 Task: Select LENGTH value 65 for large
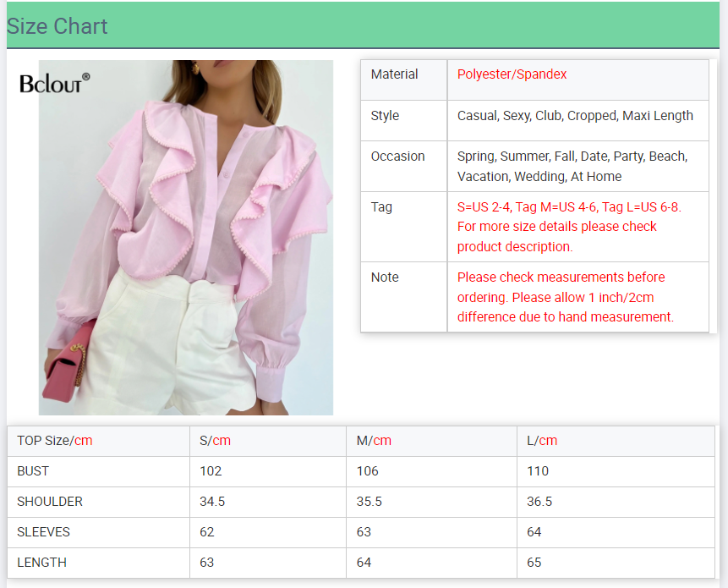tap(536, 563)
